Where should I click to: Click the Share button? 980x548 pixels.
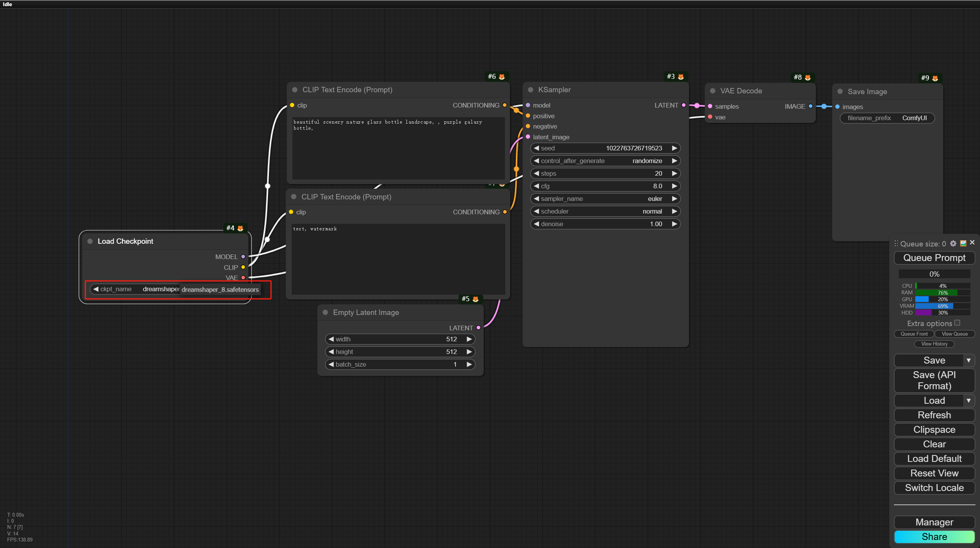pyautogui.click(x=934, y=537)
